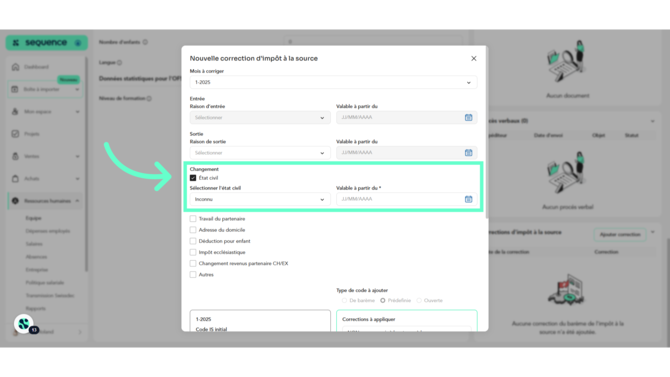Open Projets in the sidebar
The height and width of the screenshot is (377, 670).
(32, 134)
